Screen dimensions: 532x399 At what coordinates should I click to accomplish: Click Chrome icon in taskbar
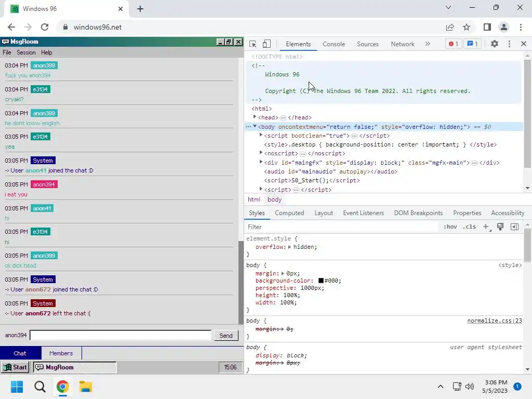62,387
